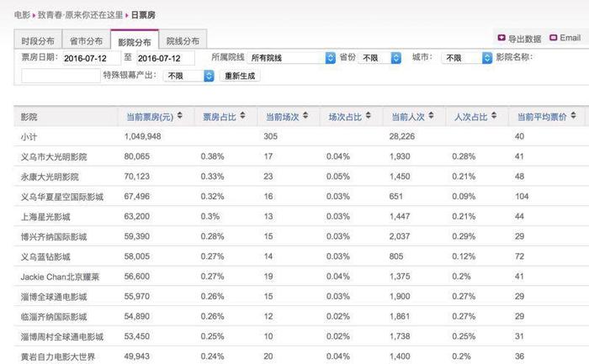Switch to the 院线分布 tab
Viewport: 589px width, 364px height.
click(x=183, y=40)
